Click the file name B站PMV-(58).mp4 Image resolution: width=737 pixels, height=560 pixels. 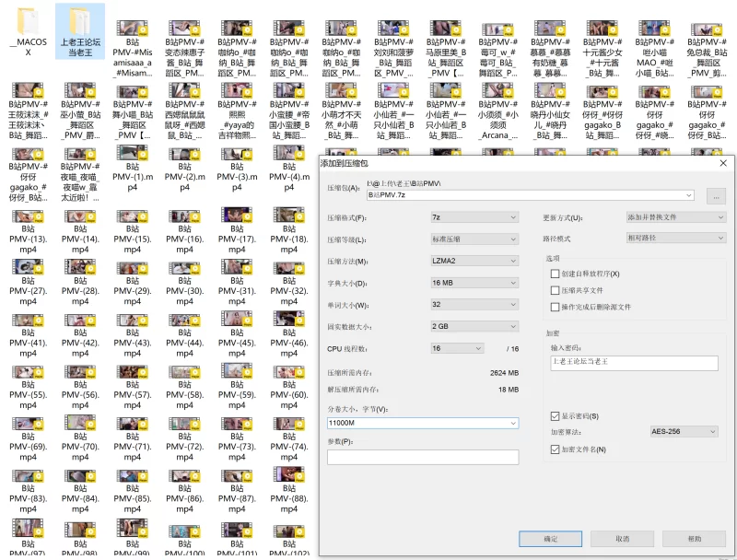pyautogui.click(x=184, y=394)
